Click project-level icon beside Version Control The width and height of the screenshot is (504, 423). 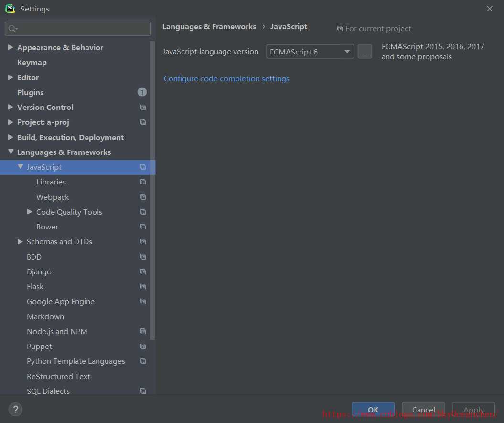coord(143,107)
